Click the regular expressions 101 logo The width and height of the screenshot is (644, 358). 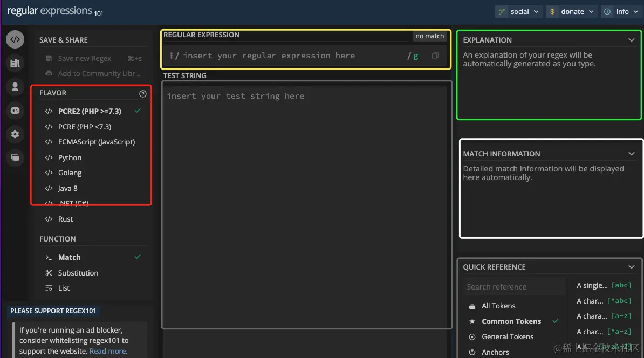click(55, 11)
